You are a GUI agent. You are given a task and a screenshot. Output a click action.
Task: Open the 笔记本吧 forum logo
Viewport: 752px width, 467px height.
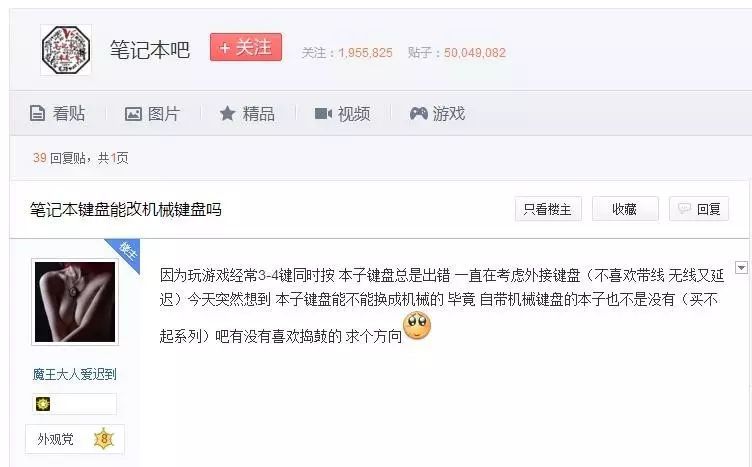pyautogui.click(x=66, y=50)
